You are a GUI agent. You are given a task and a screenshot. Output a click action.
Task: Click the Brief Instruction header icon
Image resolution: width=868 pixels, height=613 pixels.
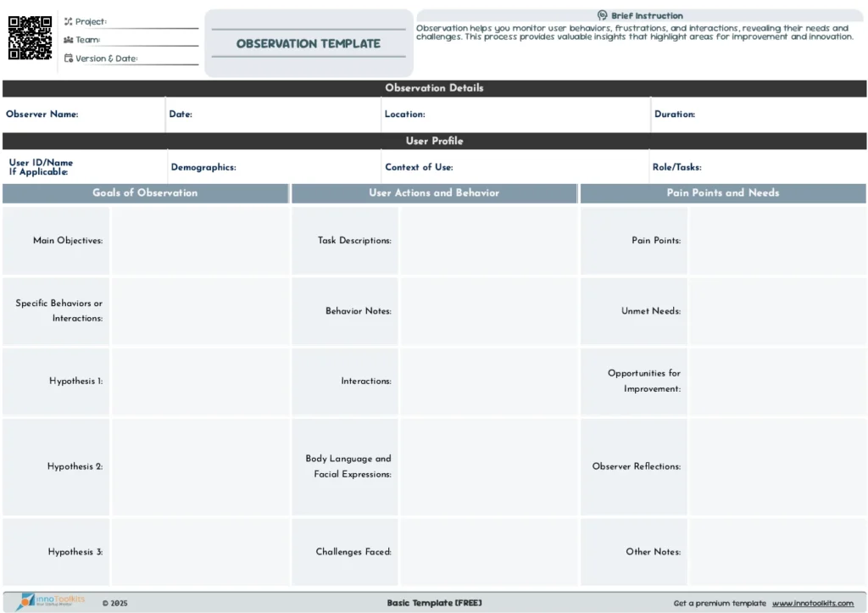click(x=602, y=15)
